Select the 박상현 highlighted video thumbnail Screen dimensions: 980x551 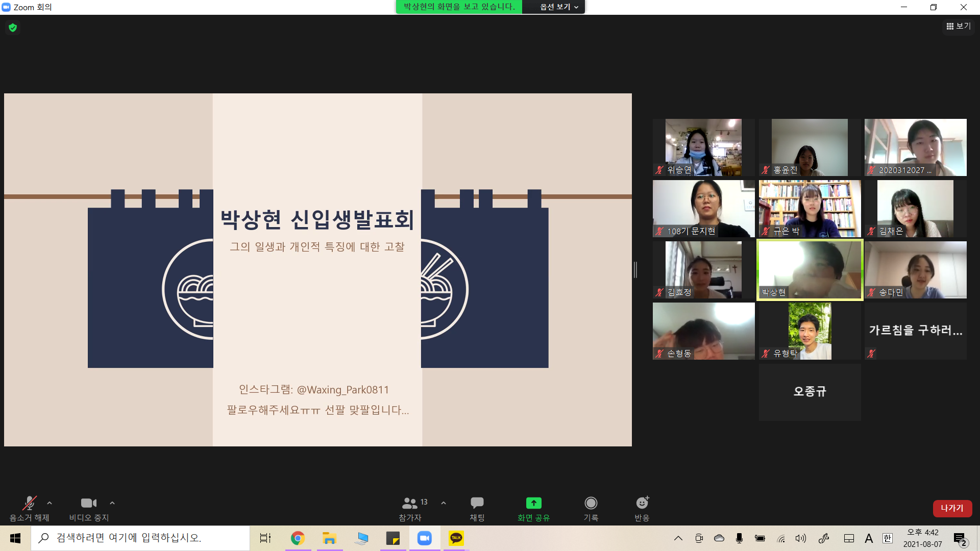point(810,270)
